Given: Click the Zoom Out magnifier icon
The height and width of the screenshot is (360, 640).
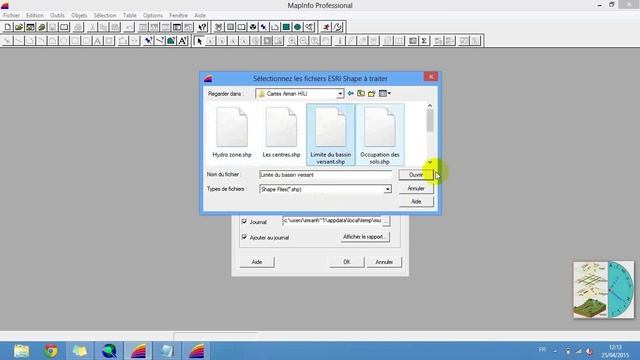Looking at the screenshot, I should (303, 41).
